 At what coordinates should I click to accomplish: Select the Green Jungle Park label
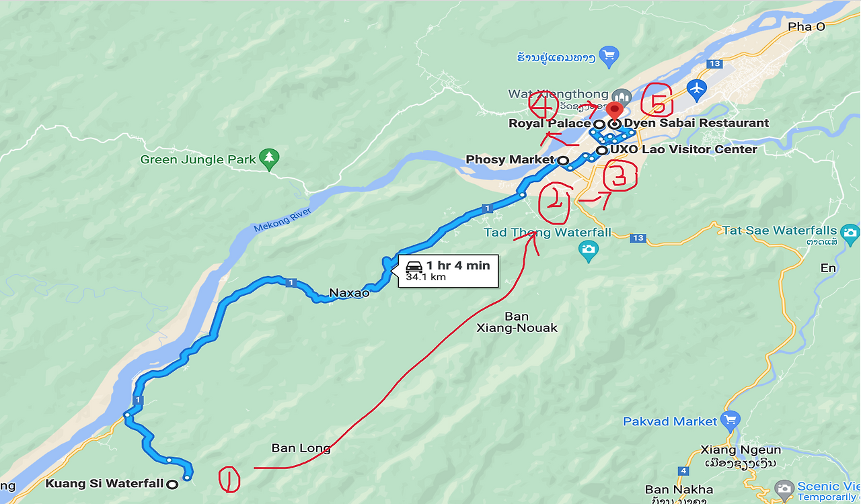(x=198, y=160)
